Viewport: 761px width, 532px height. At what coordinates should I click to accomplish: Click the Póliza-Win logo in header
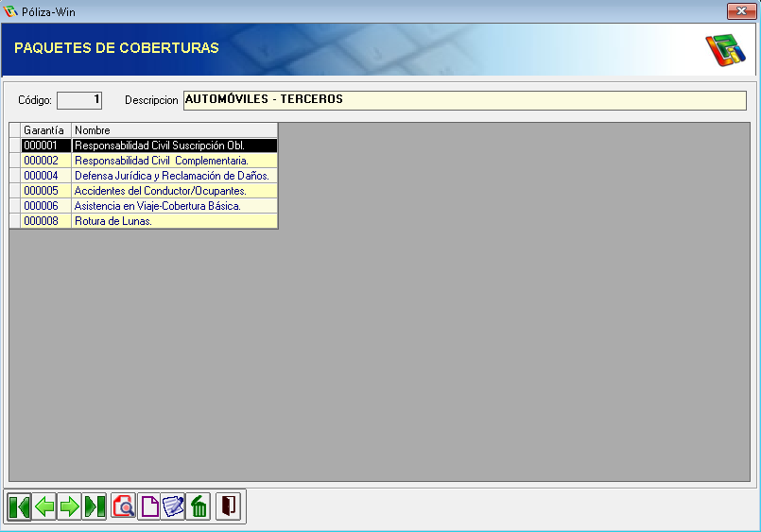pos(725,50)
